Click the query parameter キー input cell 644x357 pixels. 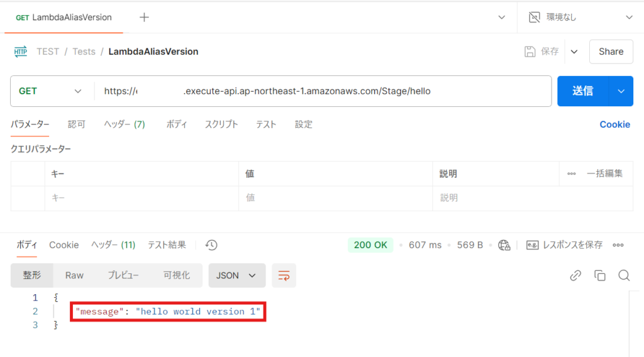tap(142, 198)
